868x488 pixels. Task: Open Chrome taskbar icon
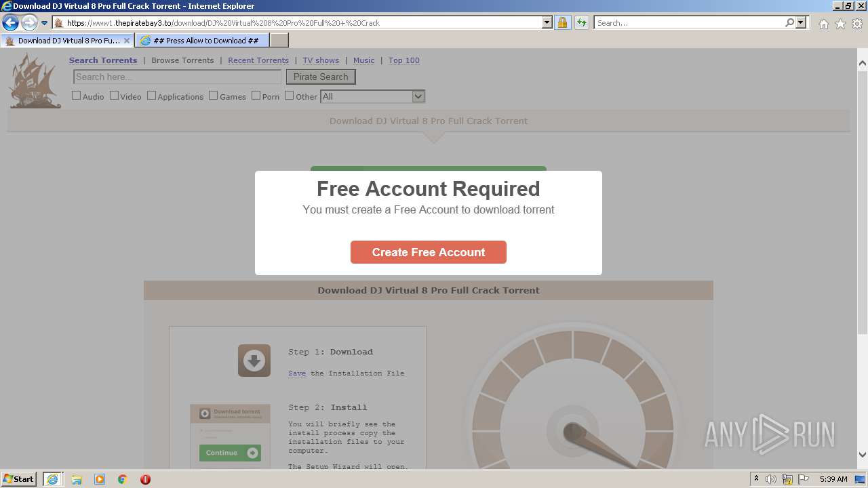click(x=123, y=479)
